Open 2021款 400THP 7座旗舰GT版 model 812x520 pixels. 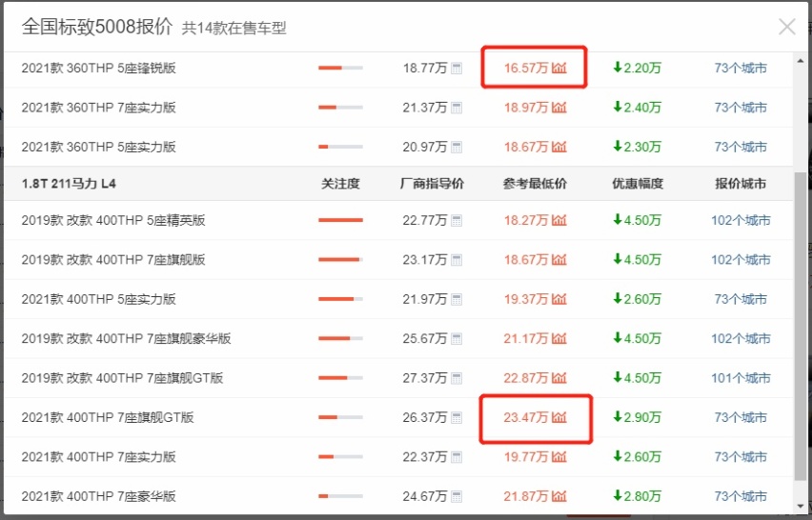tap(108, 417)
